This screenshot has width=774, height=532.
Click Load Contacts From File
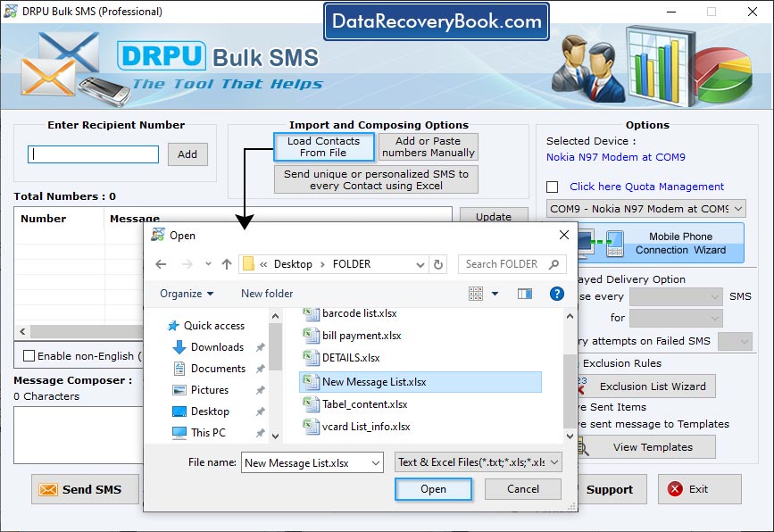pyautogui.click(x=323, y=145)
